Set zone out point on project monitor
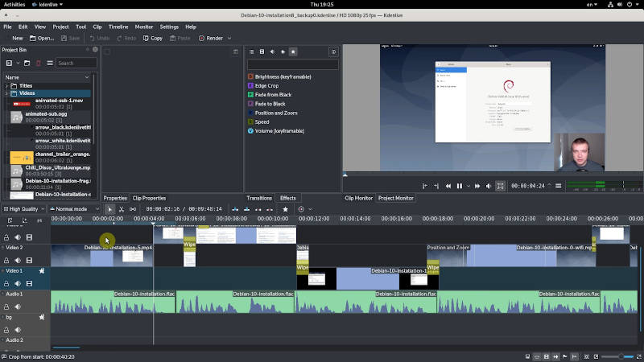The image size is (644, 362). coord(436,186)
